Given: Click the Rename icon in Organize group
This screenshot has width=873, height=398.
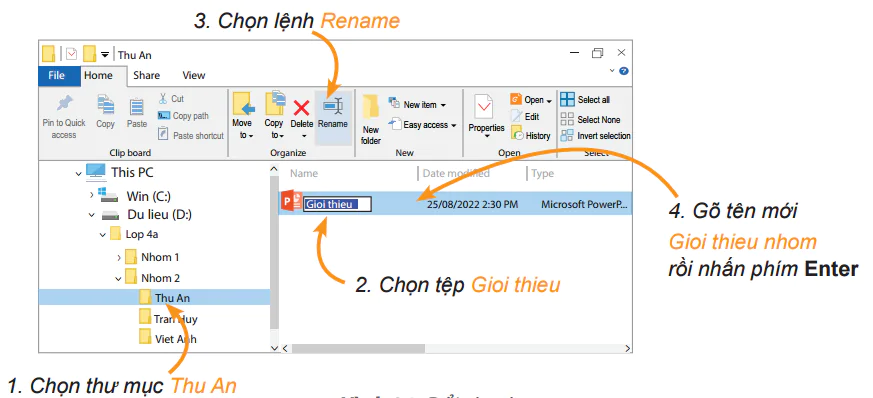Looking at the screenshot, I should pos(333,106).
